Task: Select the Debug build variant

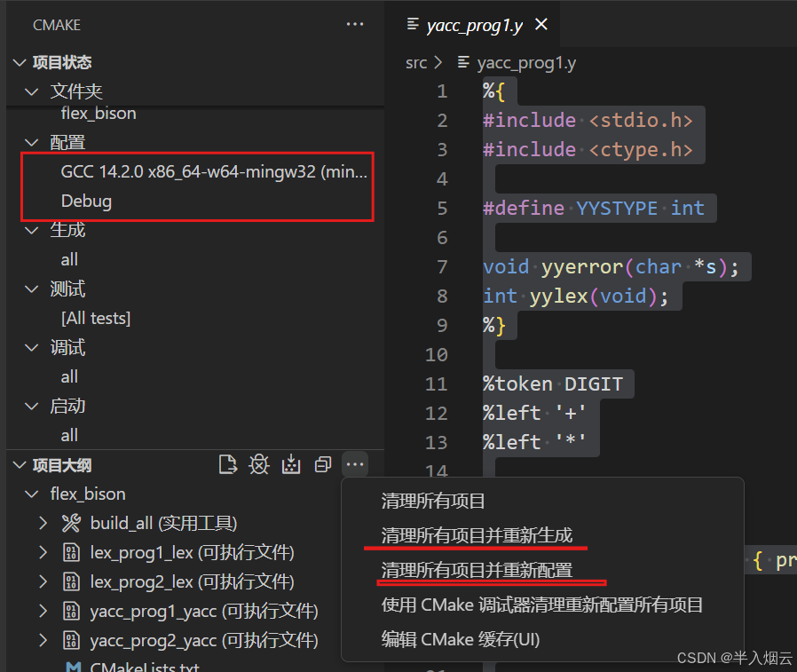Action: (x=86, y=202)
